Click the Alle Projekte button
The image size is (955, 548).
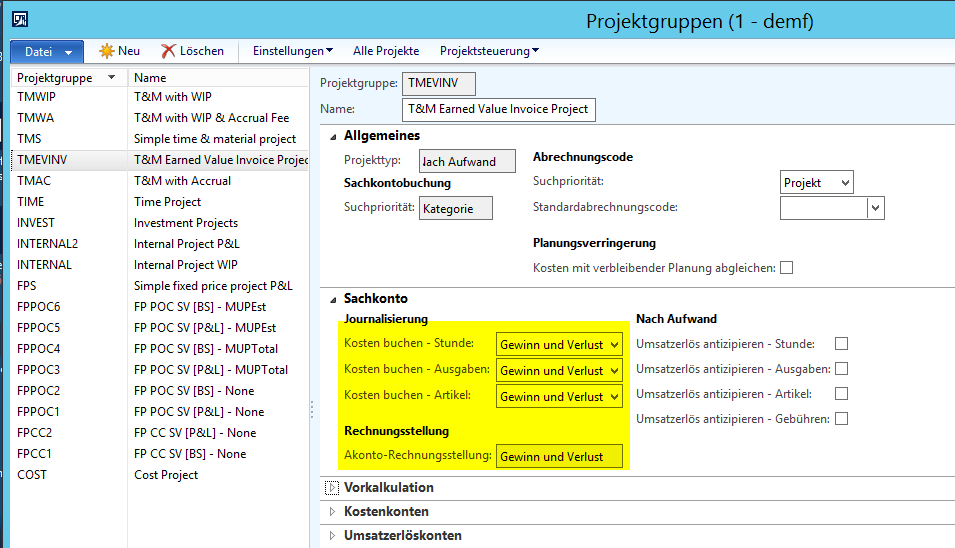tap(386, 51)
